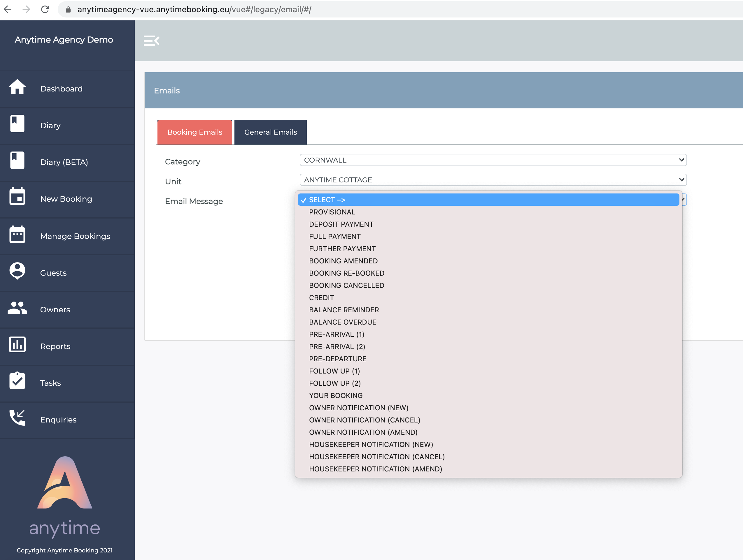Click the New Booking calendar icon
Screen dimensions: 743x560
coord(17,196)
